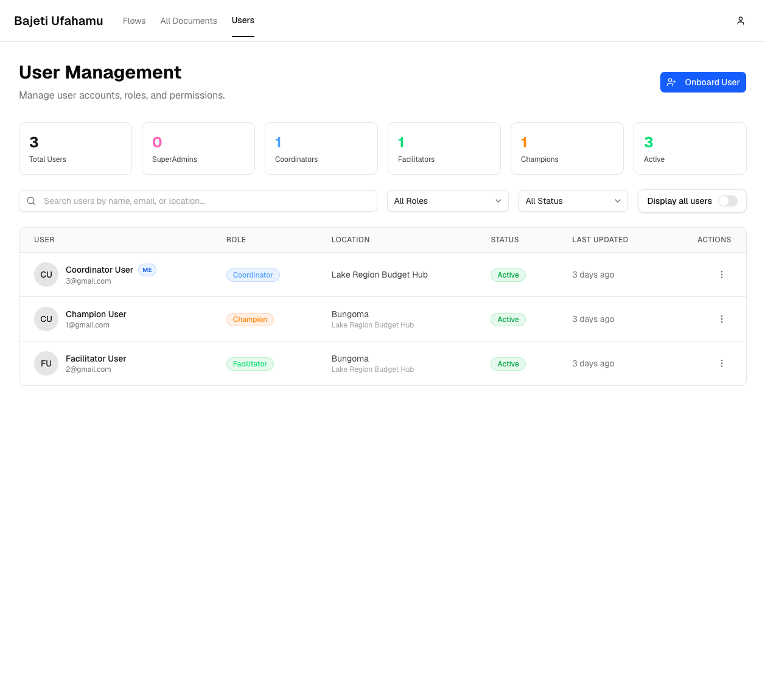This screenshot has width=765, height=700.
Task: Click the FU avatar of Facilitator User
Action: tap(46, 363)
